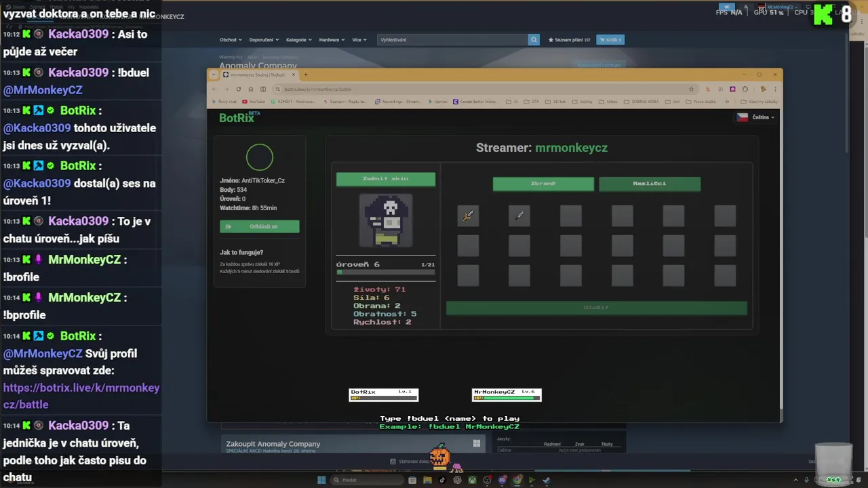Expand Steam Obchod menu
This screenshot has width=868, height=488.
pos(231,39)
